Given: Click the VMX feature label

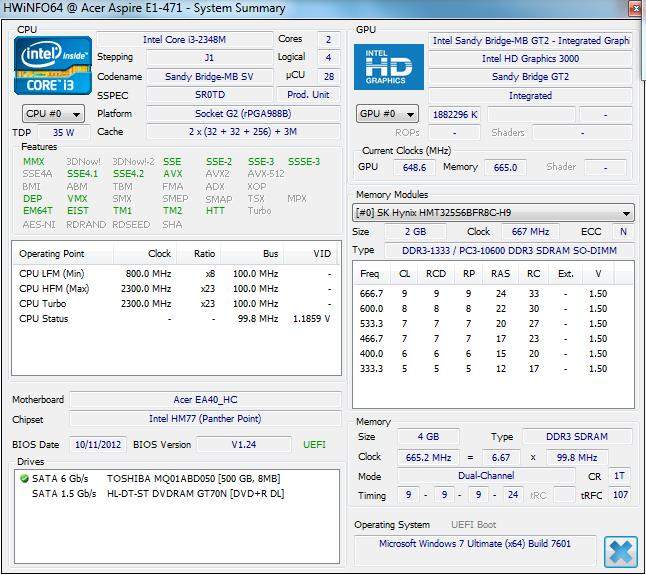Looking at the screenshot, I should [77, 199].
